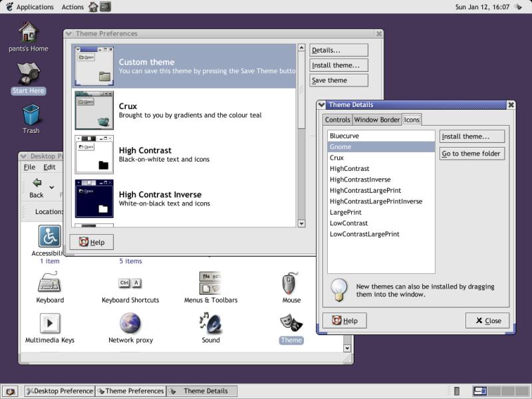Click the terminal launcher in top panel
This screenshot has width=532, height=399.
[x=106, y=7]
